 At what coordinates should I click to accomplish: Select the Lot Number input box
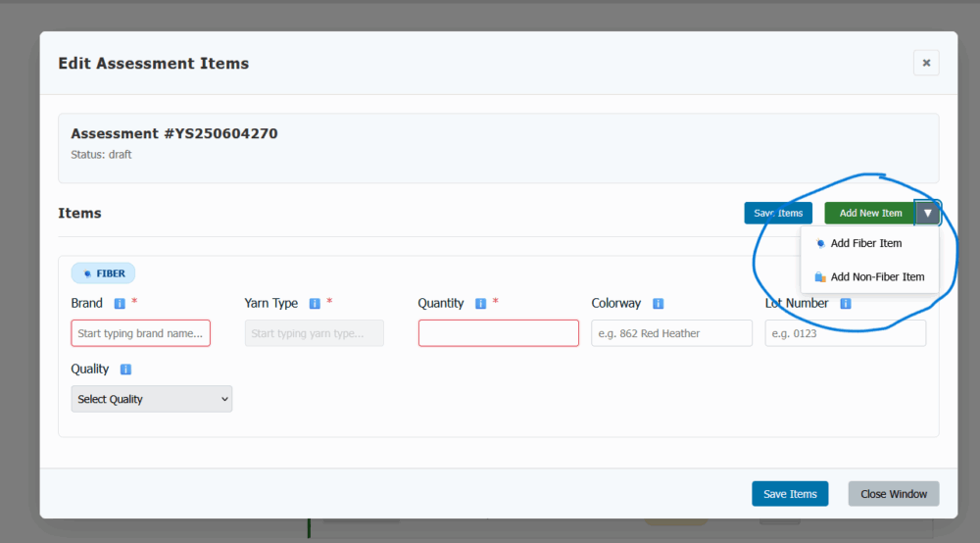coord(845,333)
